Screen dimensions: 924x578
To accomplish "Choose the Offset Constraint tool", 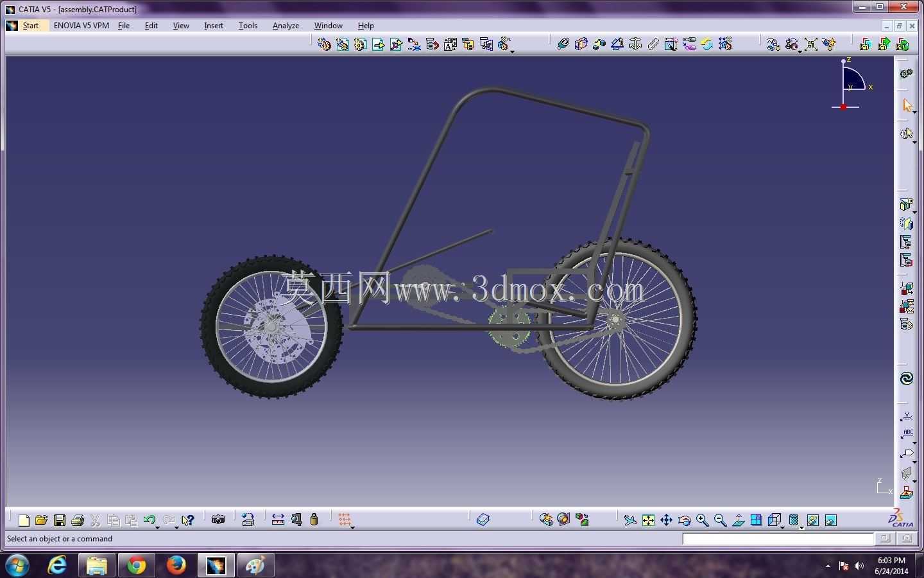I will 599,44.
